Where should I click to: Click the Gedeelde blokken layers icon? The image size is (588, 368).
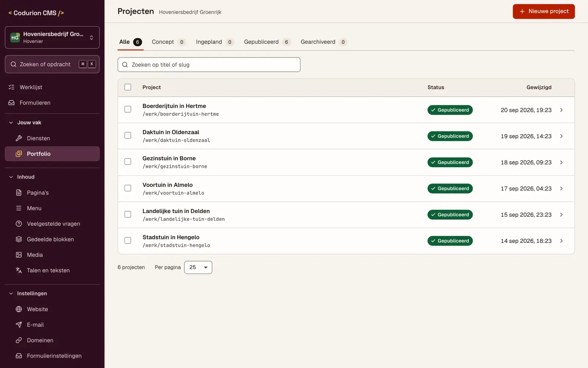click(19, 239)
